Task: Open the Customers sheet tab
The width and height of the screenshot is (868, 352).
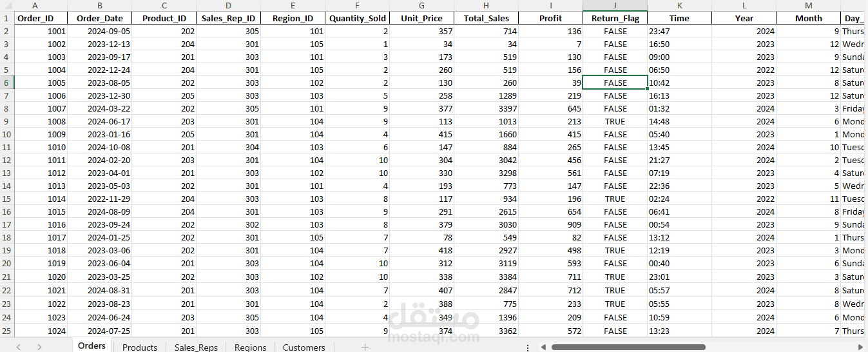Action: coord(304,347)
